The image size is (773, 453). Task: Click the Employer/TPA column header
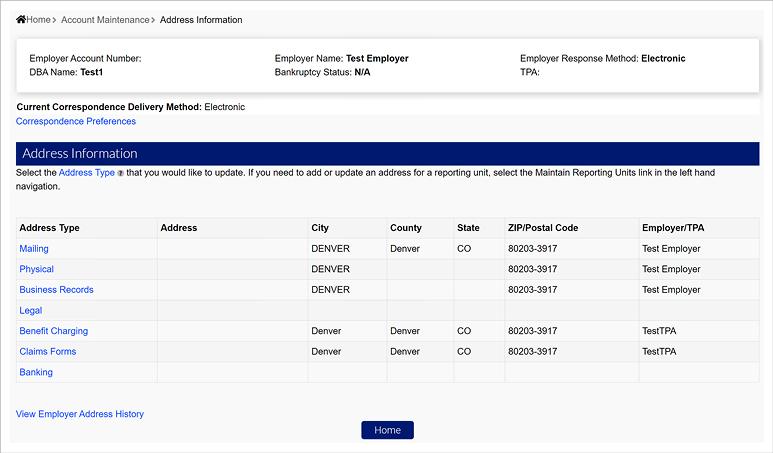click(674, 228)
